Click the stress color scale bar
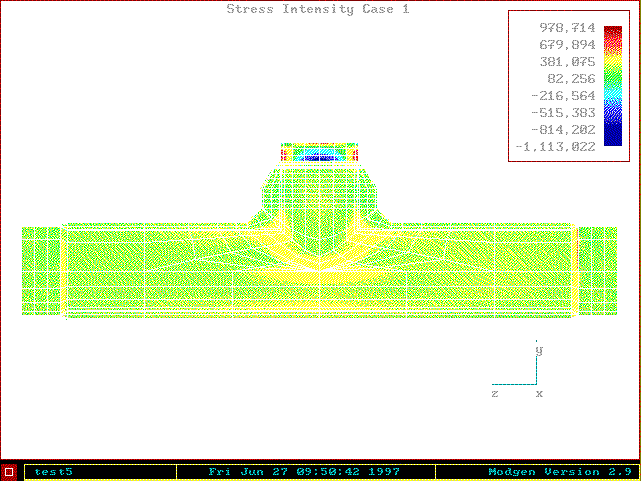The height and width of the screenshot is (481, 641). click(x=613, y=86)
